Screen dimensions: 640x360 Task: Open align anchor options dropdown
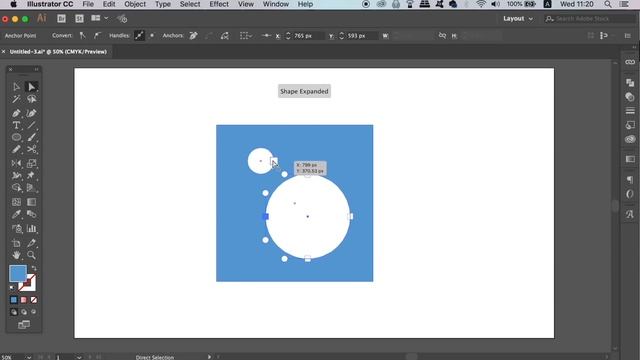[245, 36]
